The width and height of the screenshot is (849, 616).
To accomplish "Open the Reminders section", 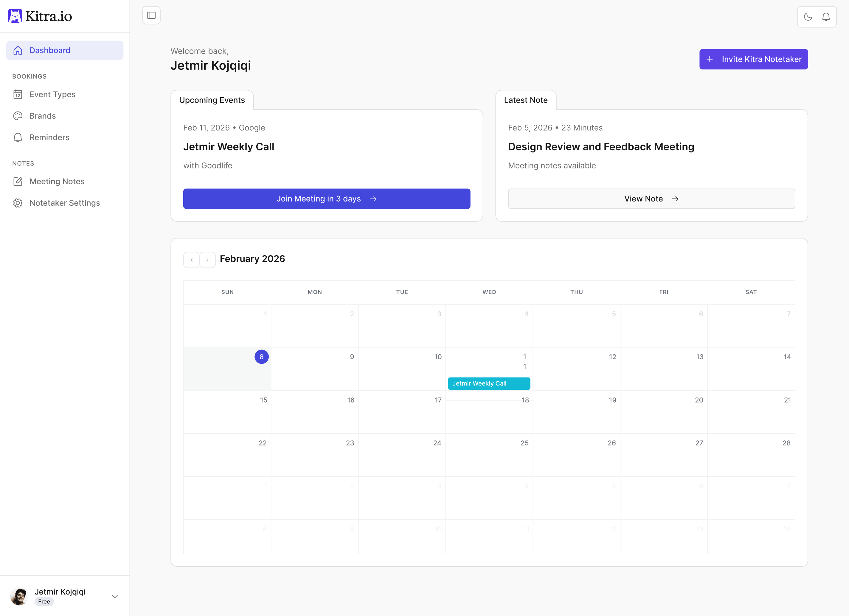I will click(49, 137).
